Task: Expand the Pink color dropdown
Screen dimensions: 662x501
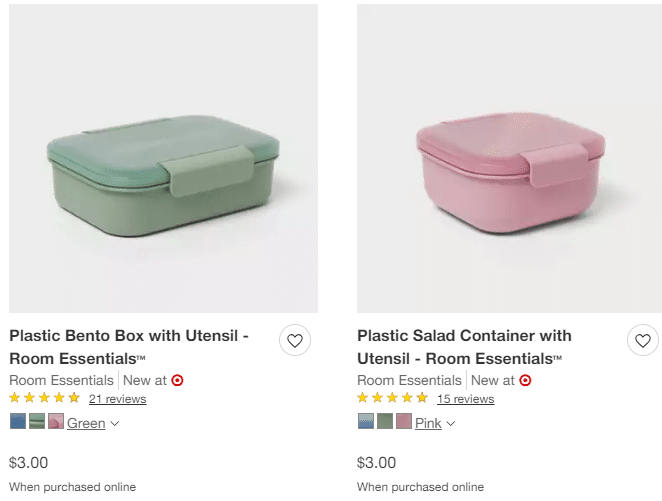Action: (x=435, y=423)
